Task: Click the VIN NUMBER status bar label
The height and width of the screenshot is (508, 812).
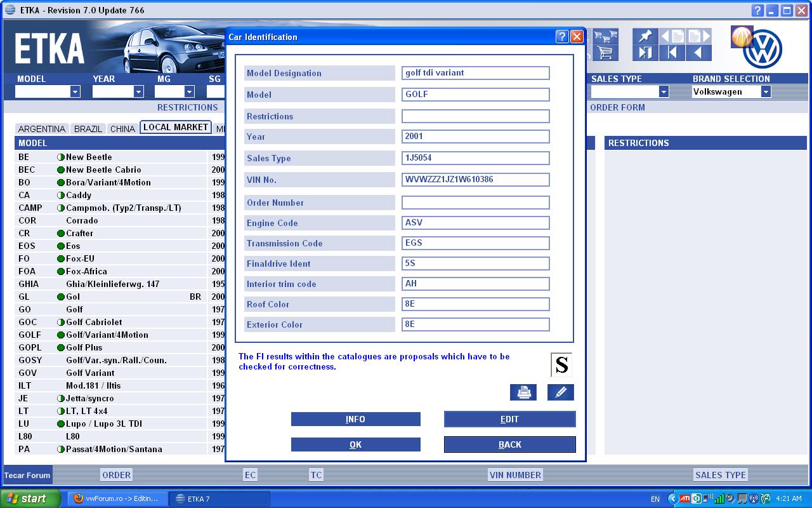Action: click(x=515, y=475)
